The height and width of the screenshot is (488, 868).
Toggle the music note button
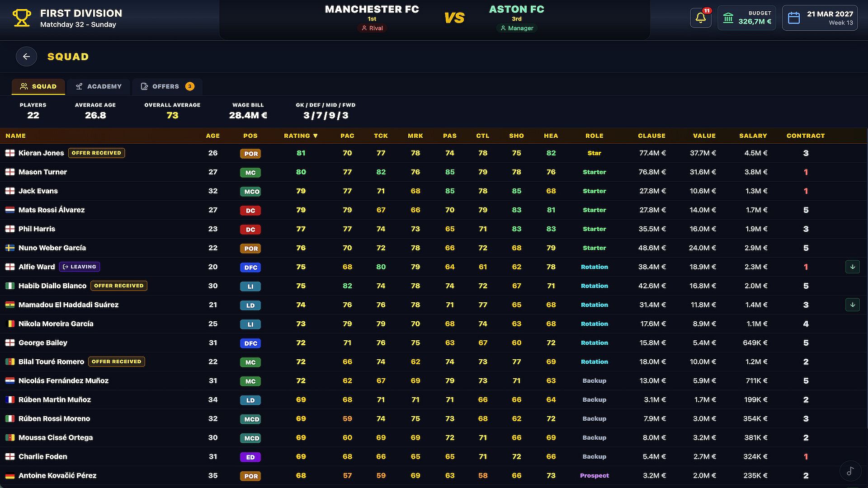[850, 471]
